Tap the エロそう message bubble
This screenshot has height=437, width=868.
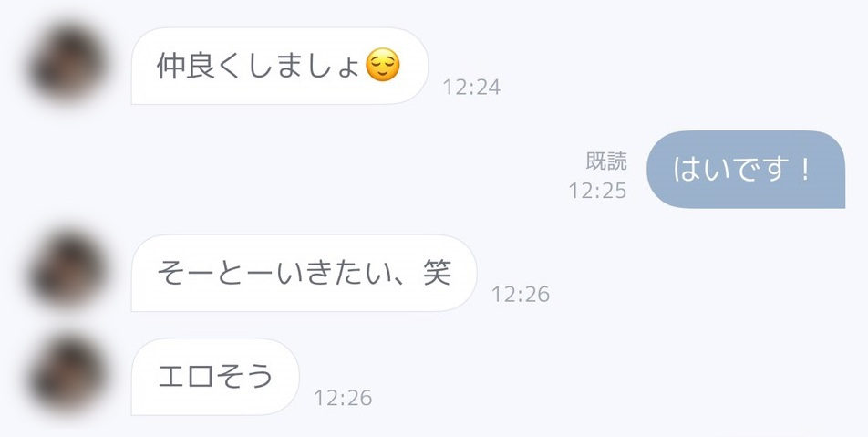tap(215, 377)
